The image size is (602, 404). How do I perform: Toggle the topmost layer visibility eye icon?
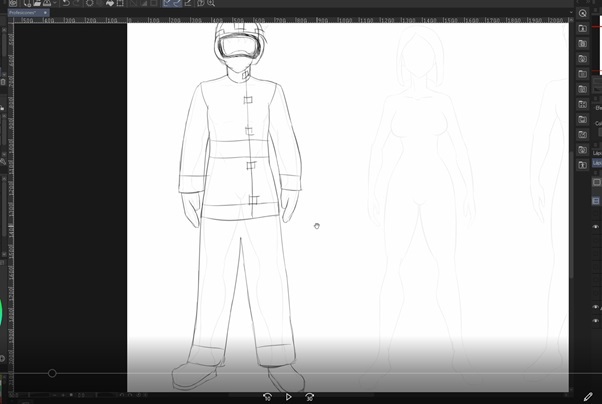coord(596,227)
